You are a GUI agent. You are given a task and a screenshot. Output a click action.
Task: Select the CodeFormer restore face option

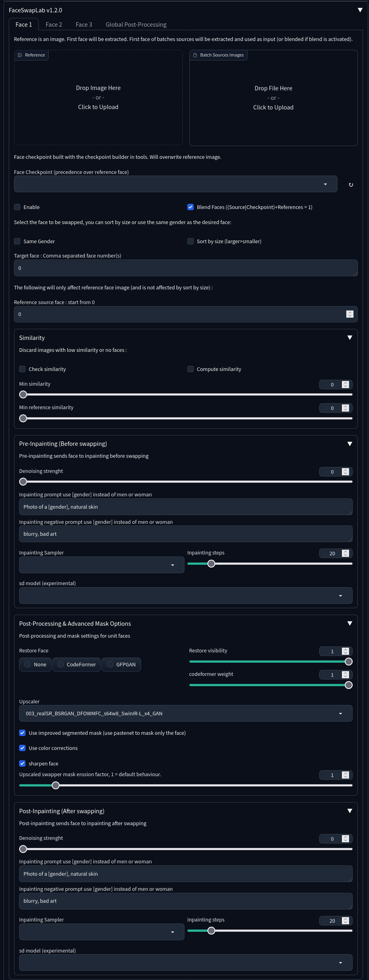pos(77,664)
